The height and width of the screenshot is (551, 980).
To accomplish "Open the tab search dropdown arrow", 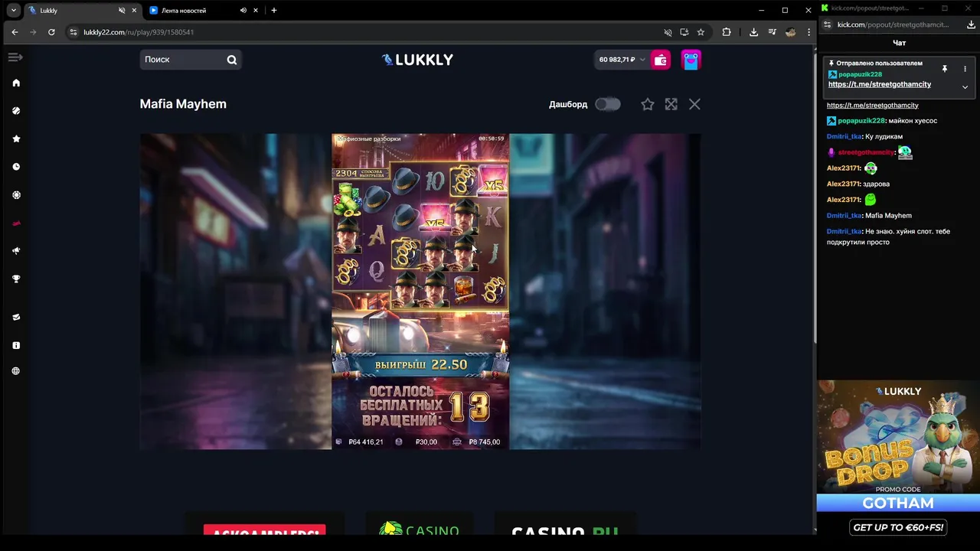I will (x=13, y=10).
